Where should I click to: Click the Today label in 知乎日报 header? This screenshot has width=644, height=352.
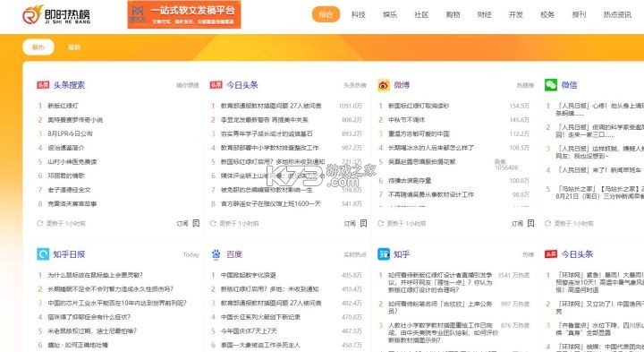point(191,254)
